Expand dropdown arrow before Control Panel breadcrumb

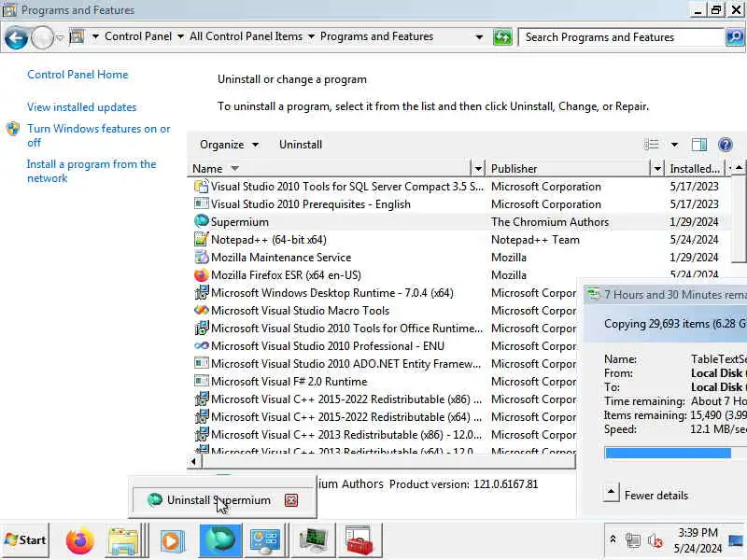pos(95,36)
